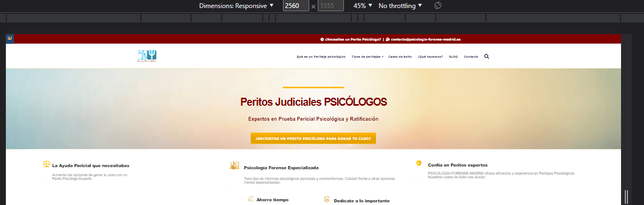Open Qué es un Peritaje psicológico menu item
The width and height of the screenshot is (644, 205).
321,56
